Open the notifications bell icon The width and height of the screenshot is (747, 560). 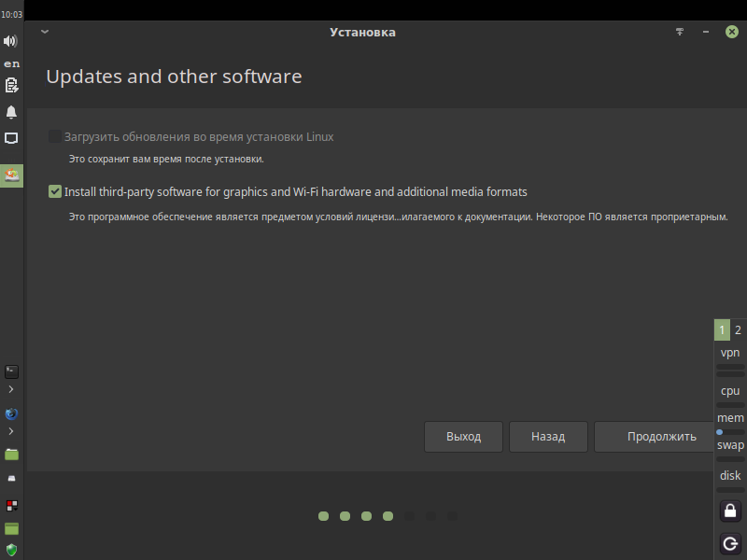click(11, 112)
